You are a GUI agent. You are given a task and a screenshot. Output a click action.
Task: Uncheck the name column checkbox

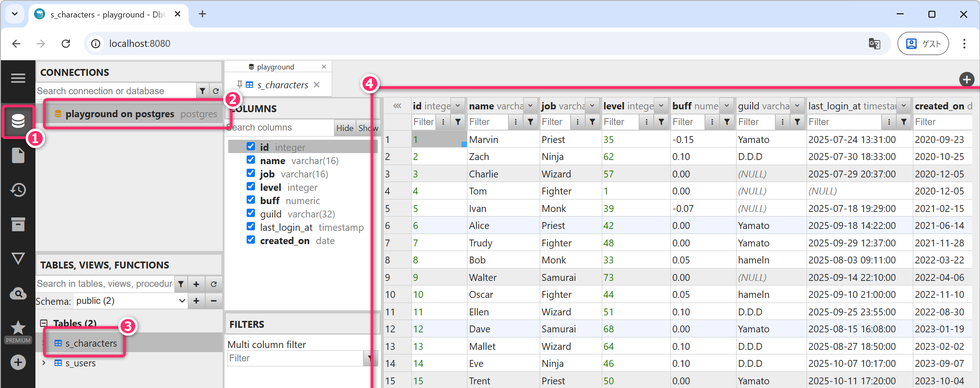pos(251,160)
